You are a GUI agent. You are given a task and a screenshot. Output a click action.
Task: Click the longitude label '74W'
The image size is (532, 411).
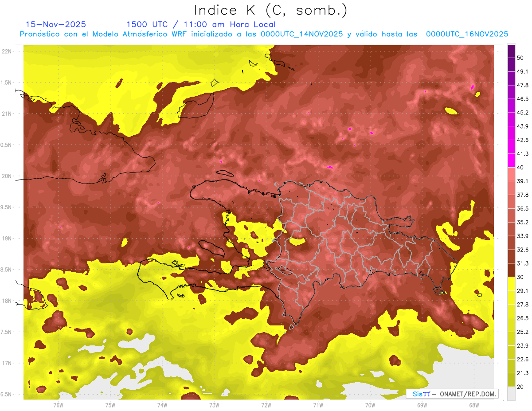162,405
